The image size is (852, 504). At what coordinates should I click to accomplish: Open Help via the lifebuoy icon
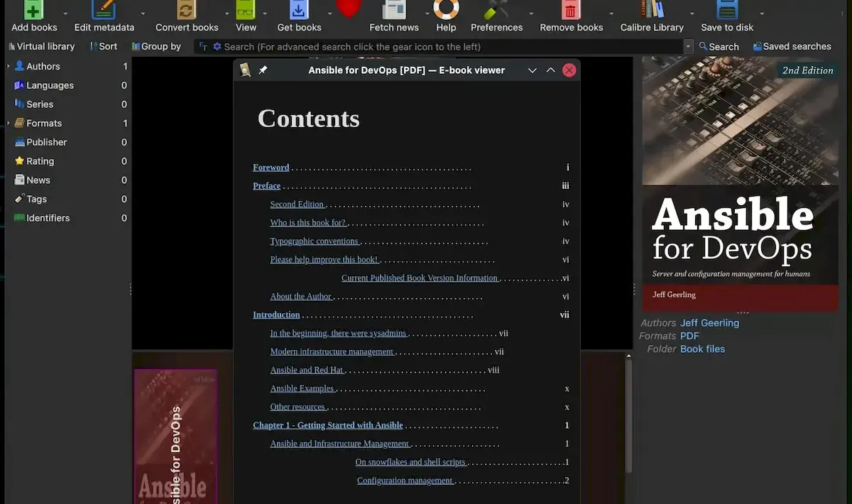446,9
